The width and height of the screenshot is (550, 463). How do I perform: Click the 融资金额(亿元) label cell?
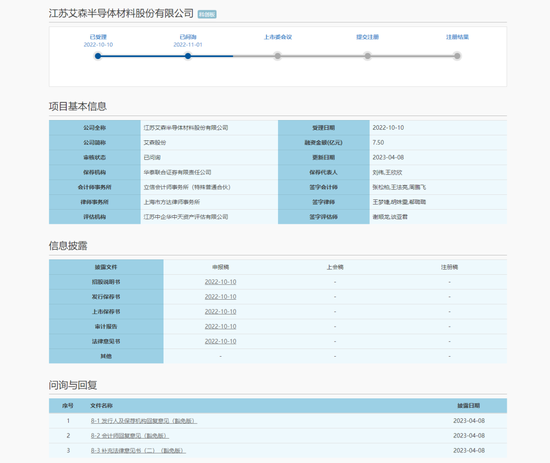(x=323, y=143)
